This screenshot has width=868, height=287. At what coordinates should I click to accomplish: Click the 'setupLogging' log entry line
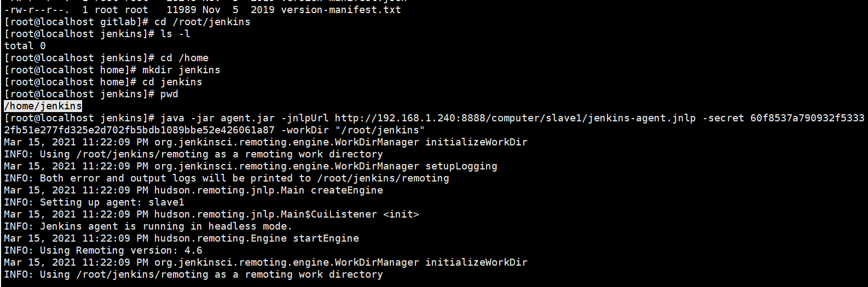click(251, 166)
